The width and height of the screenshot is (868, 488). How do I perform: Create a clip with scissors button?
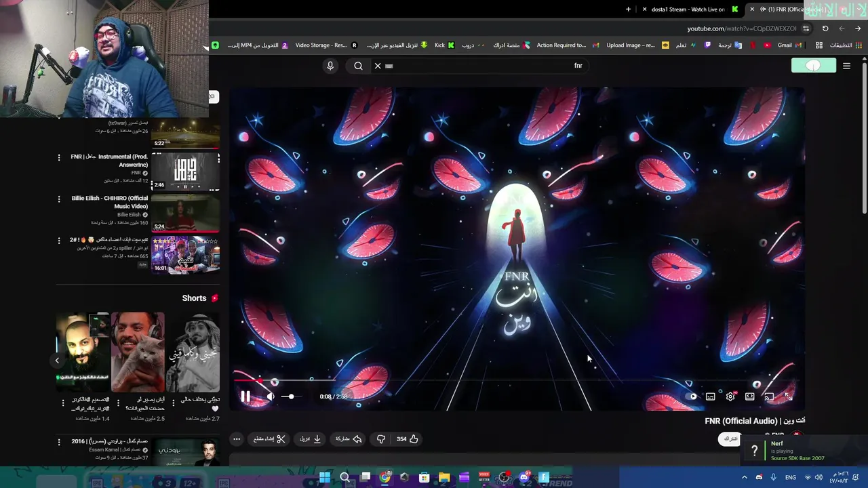pyautogui.click(x=269, y=439)
